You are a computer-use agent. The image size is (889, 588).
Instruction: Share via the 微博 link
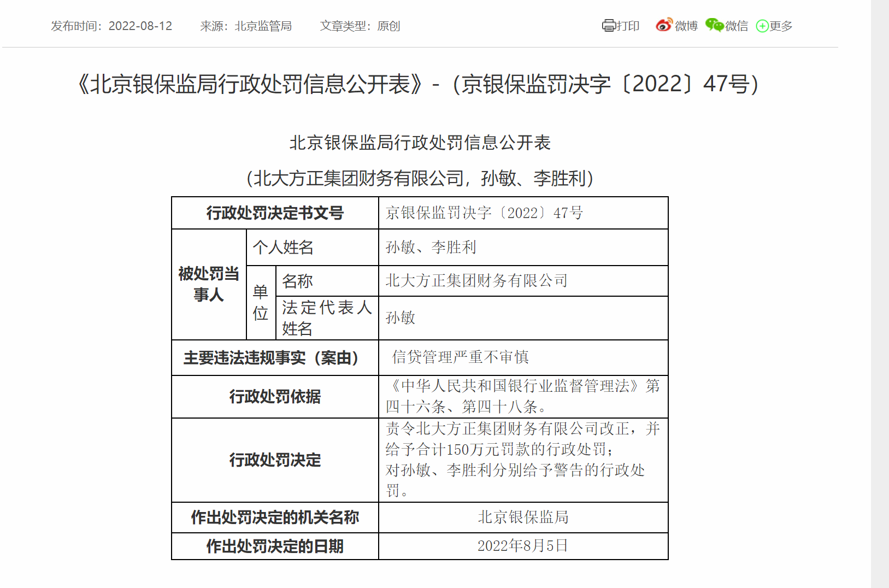click(686, 26)
